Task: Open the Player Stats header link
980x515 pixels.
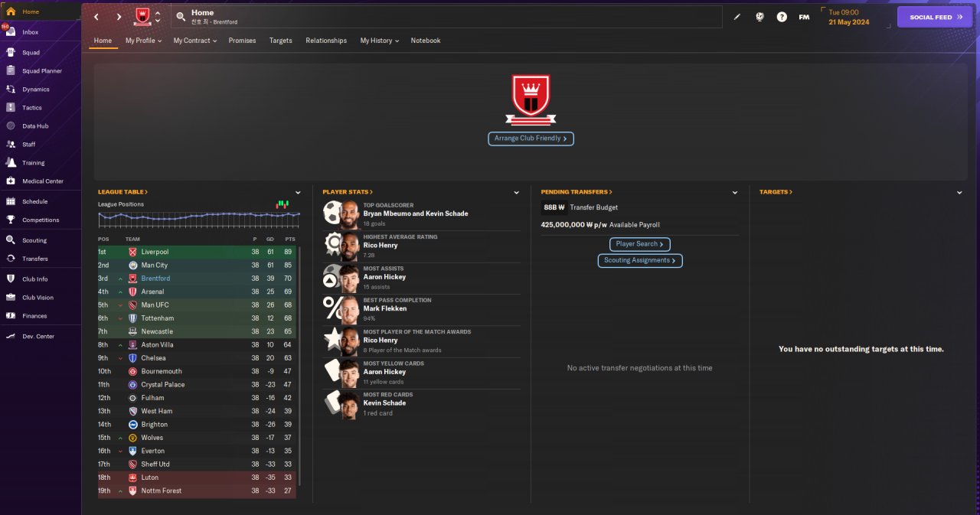Action: coord(348,192)
